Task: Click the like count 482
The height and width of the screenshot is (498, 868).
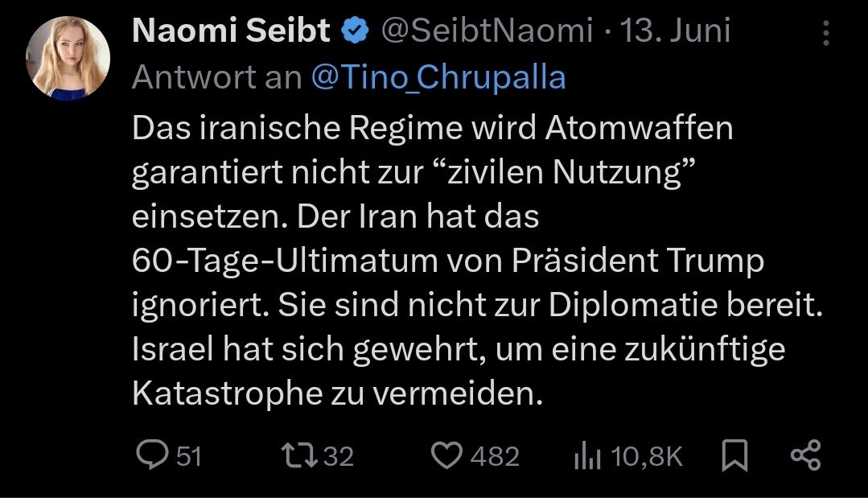Action: pos(495,457)
